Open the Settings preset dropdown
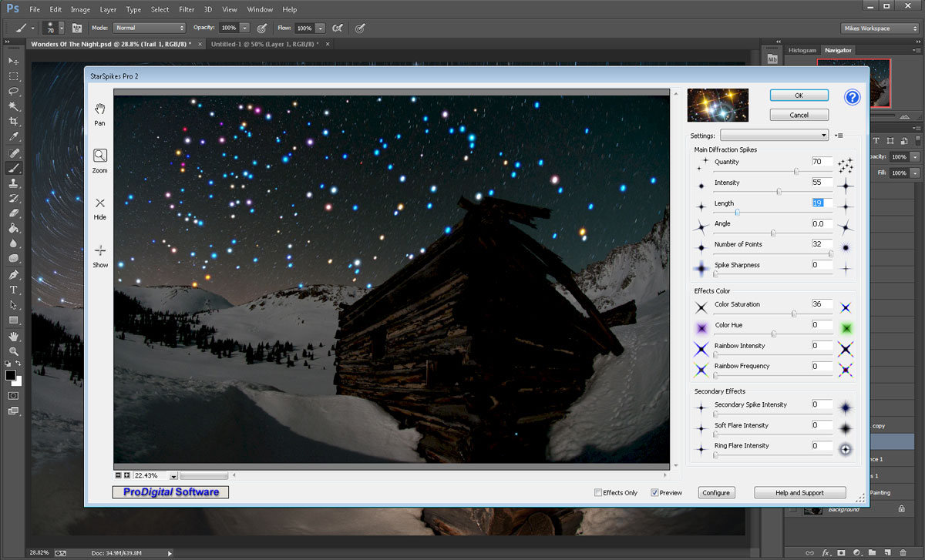This screenshot has height=560, width=925. (774, 136)
